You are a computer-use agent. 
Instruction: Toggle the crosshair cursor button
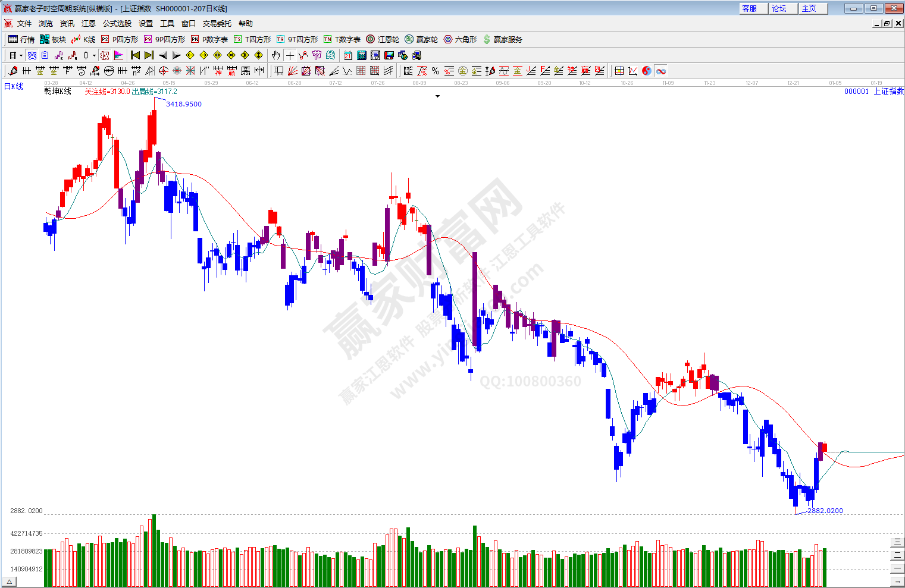[x=290, y=55]
